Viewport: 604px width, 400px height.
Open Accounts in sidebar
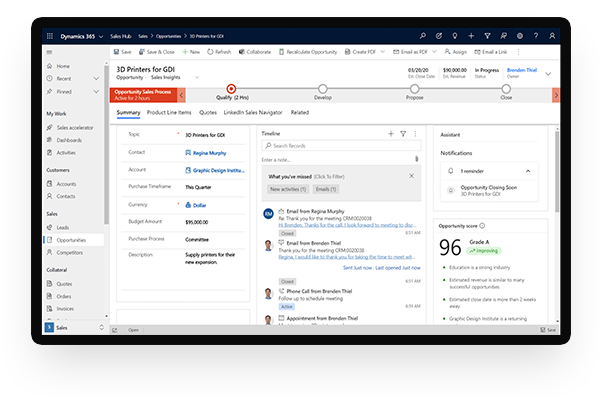click(66, 184)
